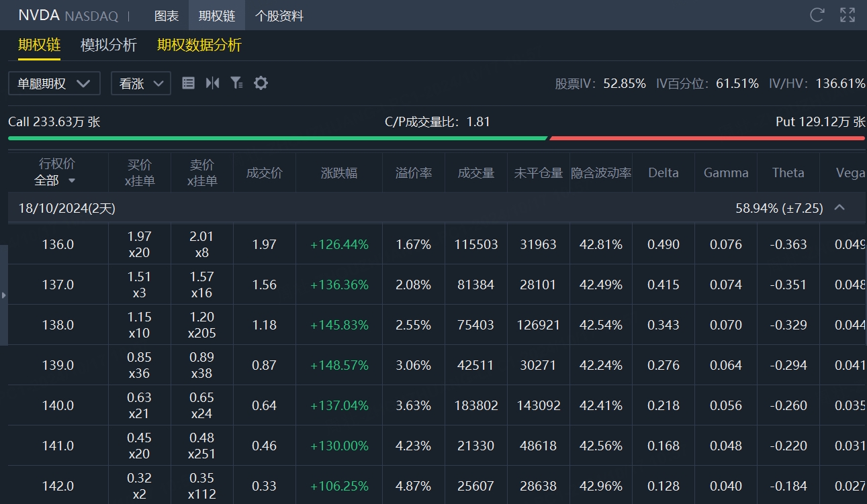The image size is (867, 504).
Task: Collapse the 18/10/2024 expiry group chevron
Action: [839, 208]
